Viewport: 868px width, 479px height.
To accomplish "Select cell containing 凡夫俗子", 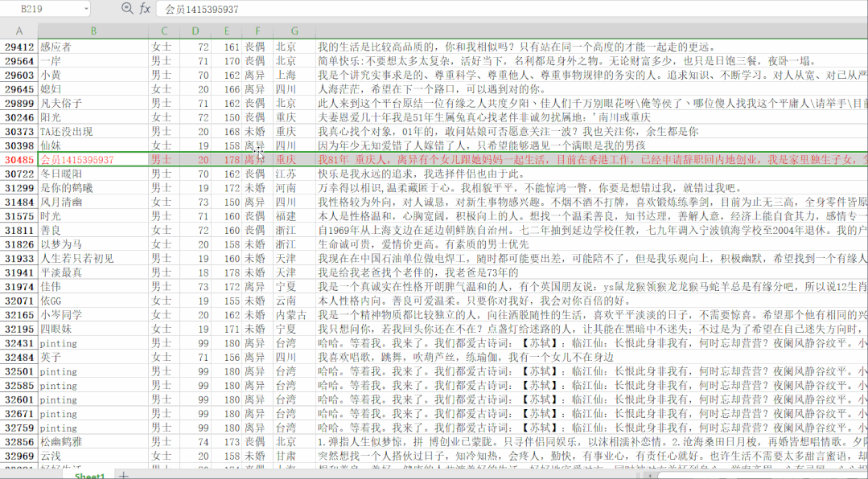I will click(93, 104).
